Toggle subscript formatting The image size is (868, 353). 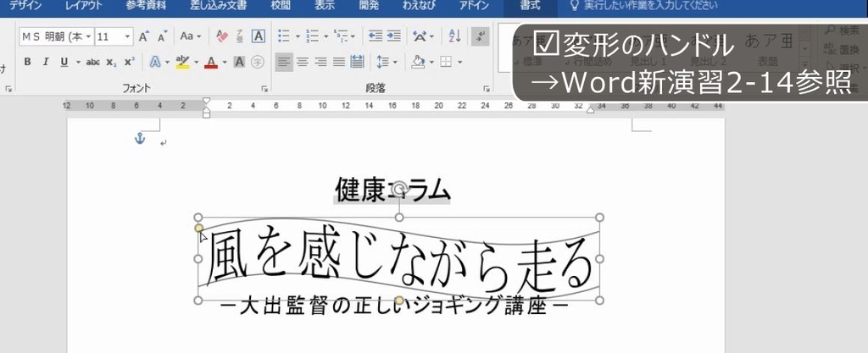click(111, 62)
